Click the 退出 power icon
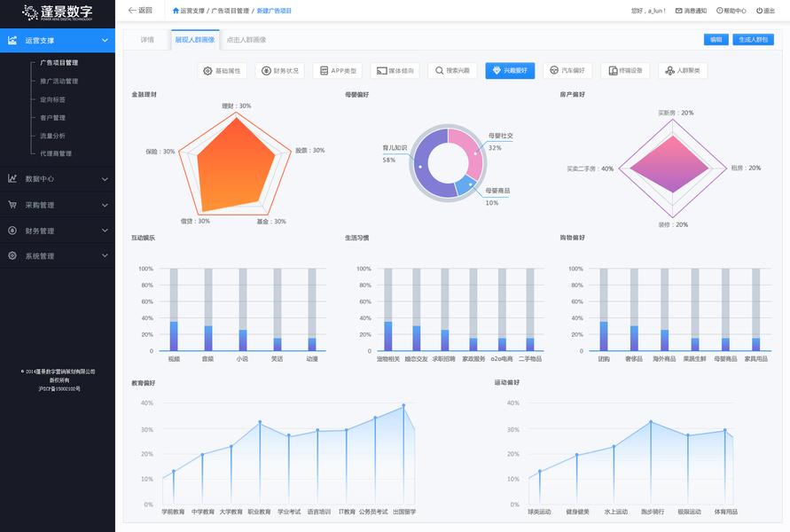The height and width of the screenshot is (532, 790). click(x=759, y=11)
